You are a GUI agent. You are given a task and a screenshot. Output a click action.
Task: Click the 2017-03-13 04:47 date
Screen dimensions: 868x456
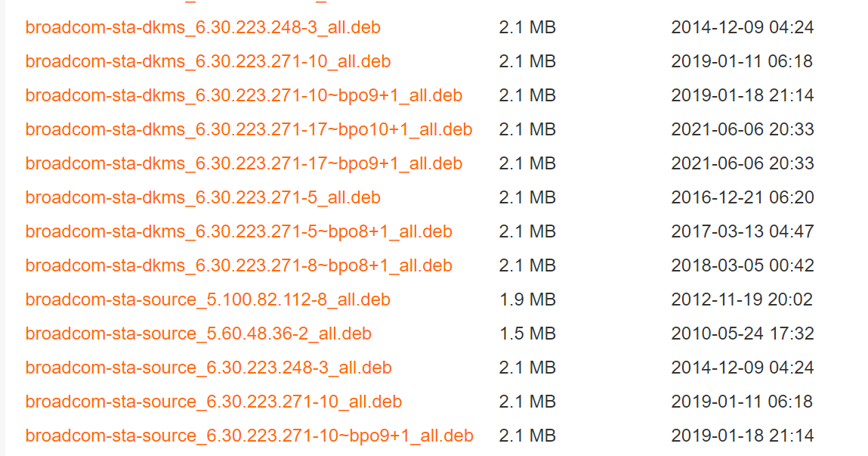click(x=743, y=232)
